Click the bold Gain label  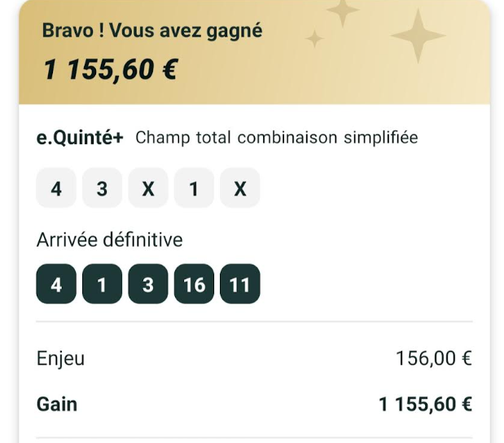pyautogui.click(x=57, y=403)
